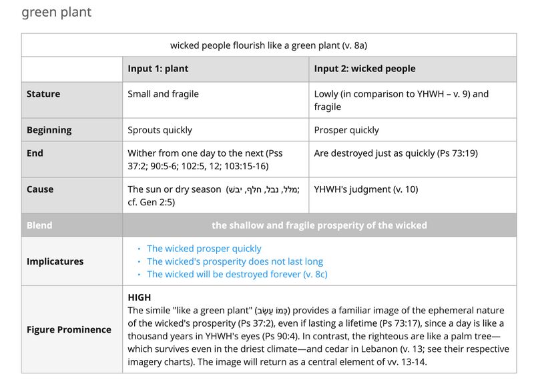Select the table title 'wicked people flourish like a green plant'
Image resolution: width=534 pixels, height=392 pixels.
coord(269,45)
